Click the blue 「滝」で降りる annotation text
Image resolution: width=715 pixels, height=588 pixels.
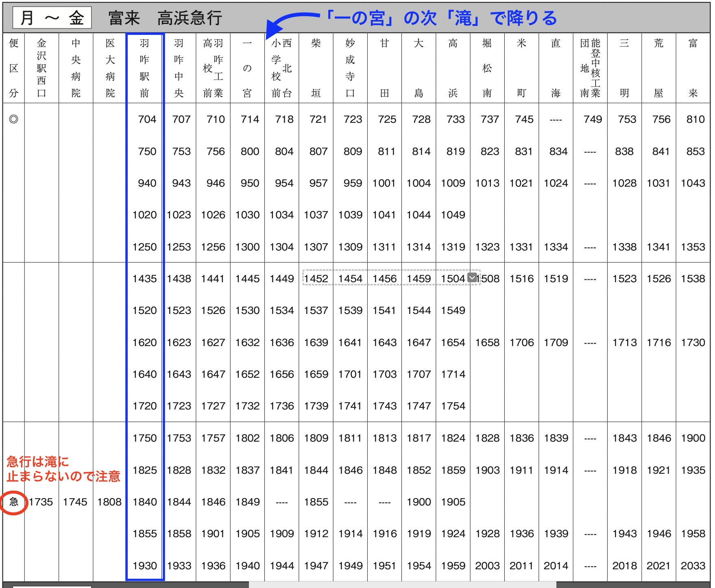coord(441,18)
